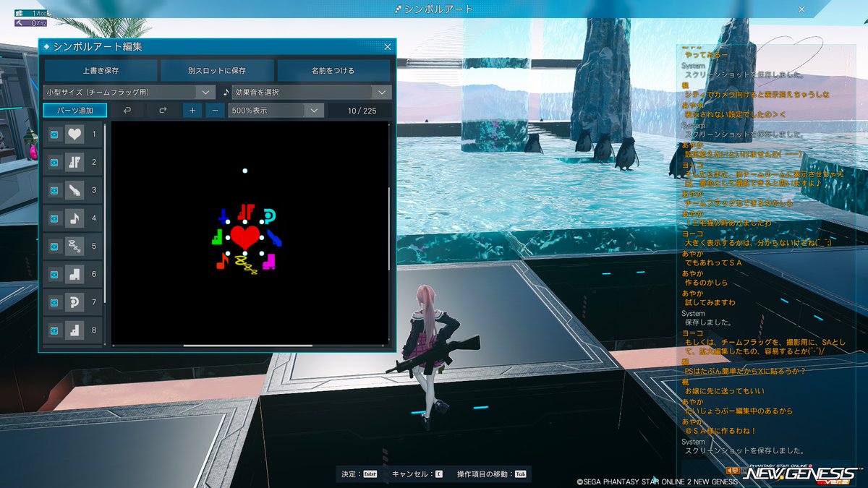The image size is (868, 488).
Task: Toggle visibility eye of layer 3
Action: (54, 191)
